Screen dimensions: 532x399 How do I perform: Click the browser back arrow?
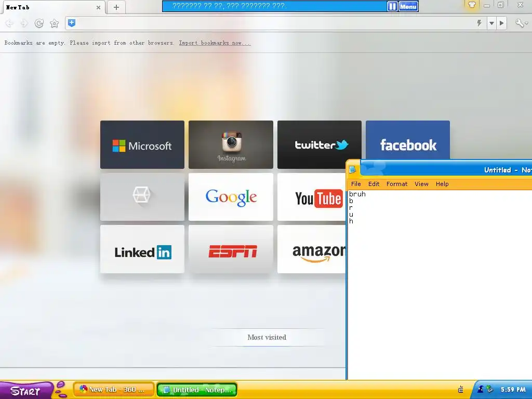tap(9, 23)
